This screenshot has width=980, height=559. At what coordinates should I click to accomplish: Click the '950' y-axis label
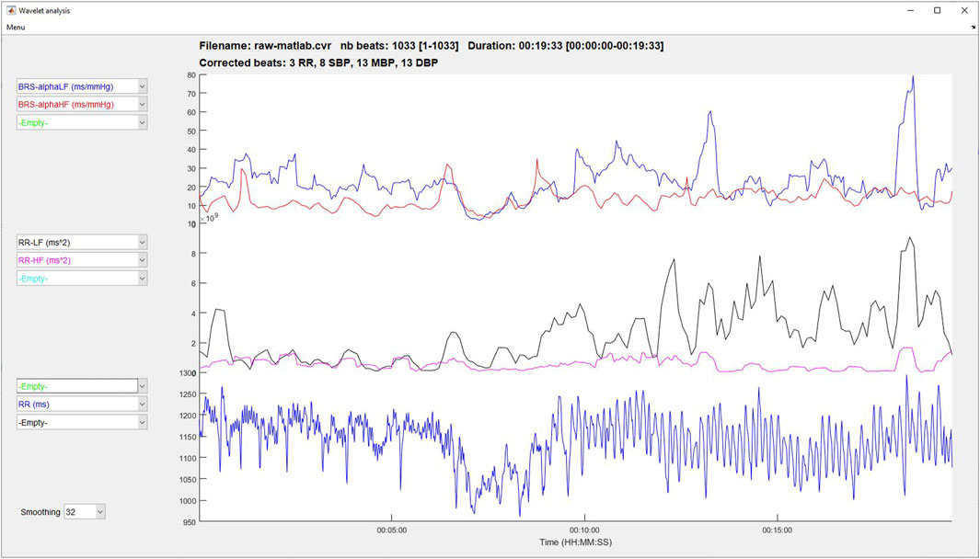click(x=190, y=522)
